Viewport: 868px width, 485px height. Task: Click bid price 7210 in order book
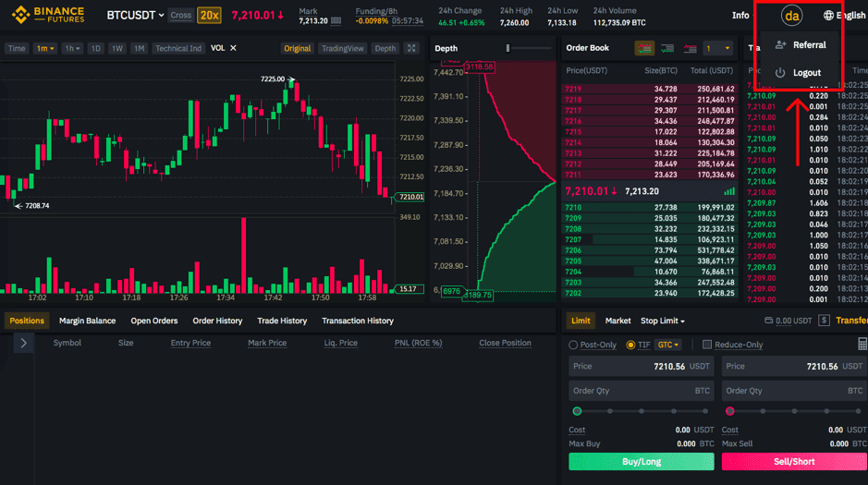click(573, 207)
